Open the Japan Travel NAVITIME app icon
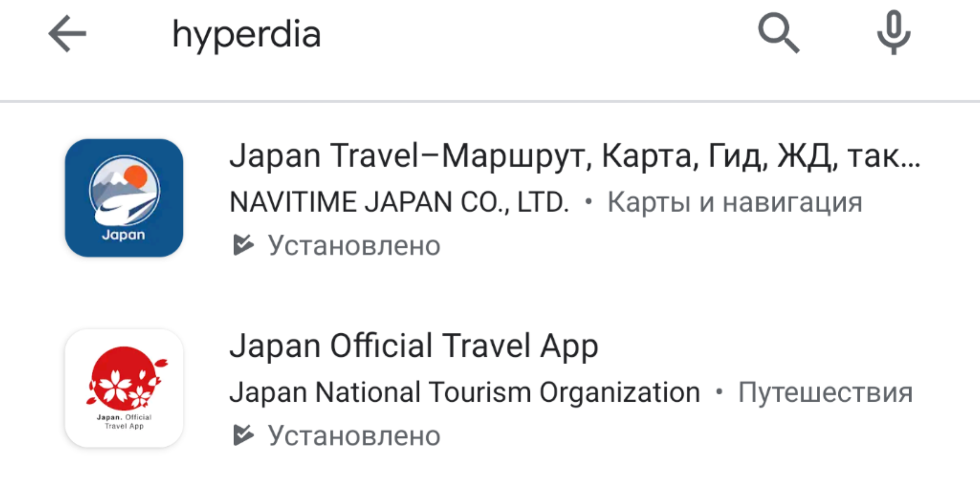The height and width of the screenshot is (502, 980). point(124,197)
